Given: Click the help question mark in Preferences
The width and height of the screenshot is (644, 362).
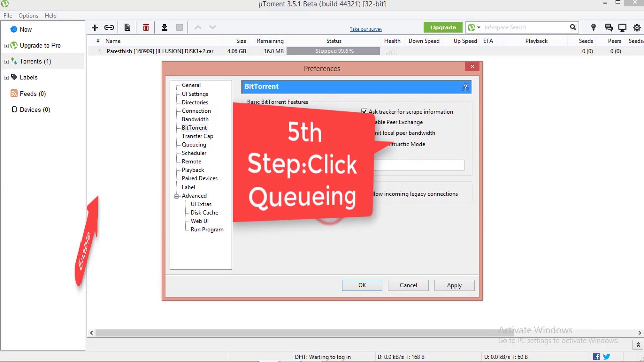Looking at the screenshot, I should (x=465, y=87).
